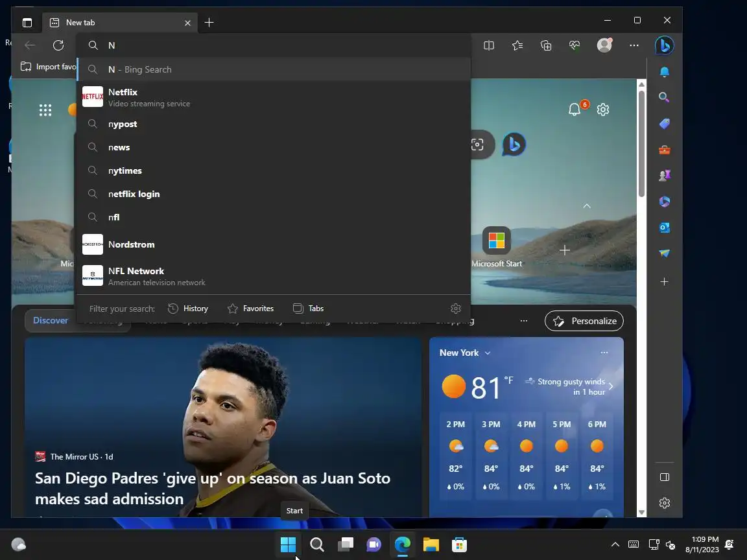
Task: Open the Windows Start button
Action: tap(288, 544)
